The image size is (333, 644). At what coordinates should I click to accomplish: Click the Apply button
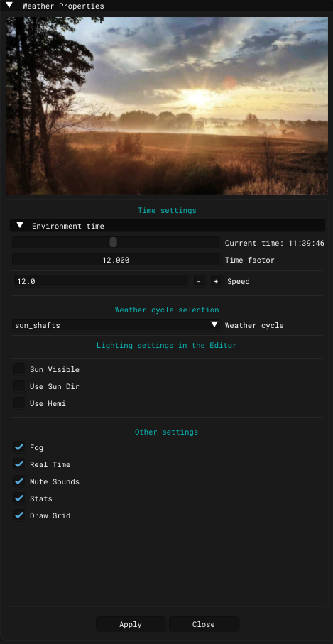[x=131, y=624]
